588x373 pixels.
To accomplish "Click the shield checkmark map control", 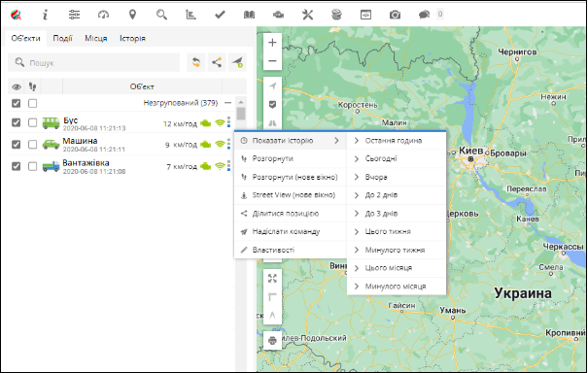I will [x=273, y=104].
